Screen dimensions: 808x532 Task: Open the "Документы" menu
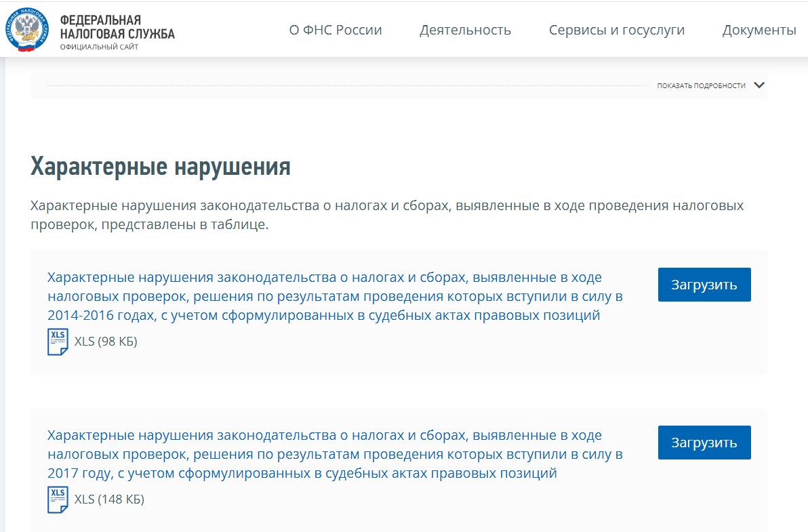(x=760, y=30)
